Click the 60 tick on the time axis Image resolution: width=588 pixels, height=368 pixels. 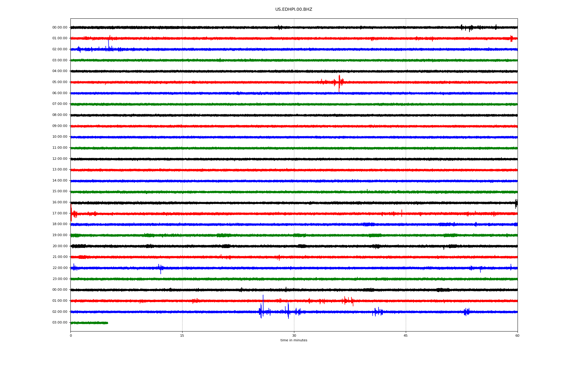[517, 335]
